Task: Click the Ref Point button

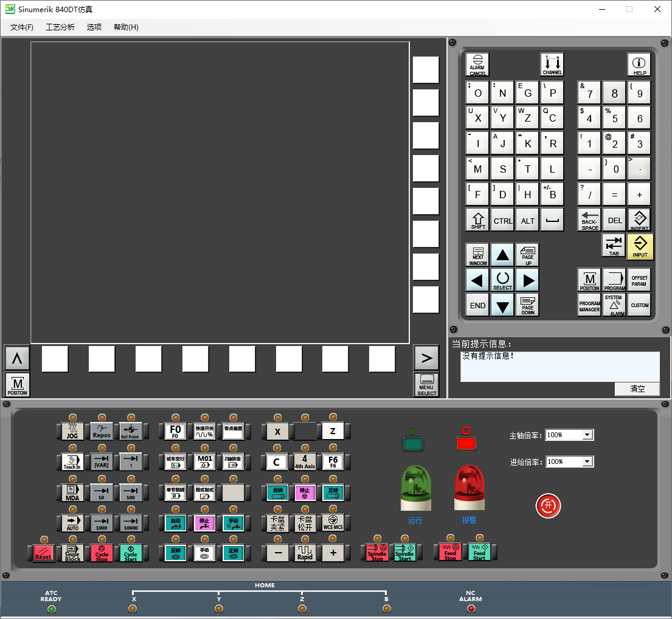Action: [x=130, y=431]
